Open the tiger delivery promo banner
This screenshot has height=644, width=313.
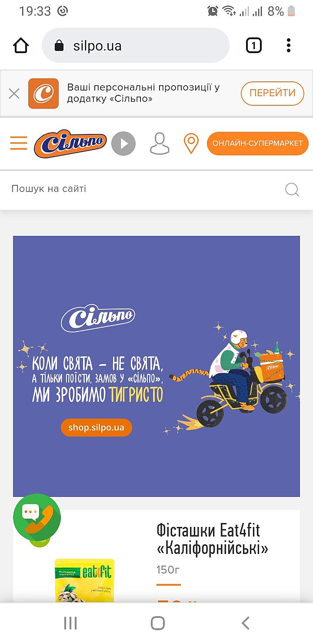(x=156, y=366)
